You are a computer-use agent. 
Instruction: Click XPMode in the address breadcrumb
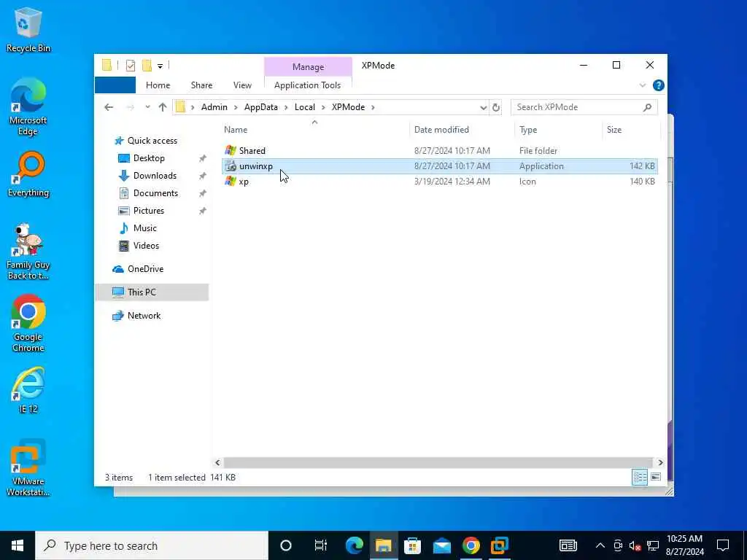point(348,107)
